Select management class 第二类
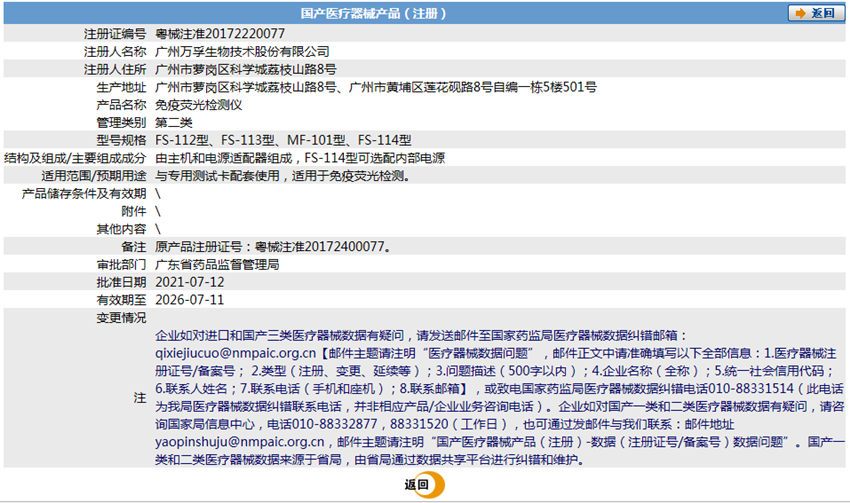Image resolution: width=850 pixels, height=503 pixels. tap(173, 122)
